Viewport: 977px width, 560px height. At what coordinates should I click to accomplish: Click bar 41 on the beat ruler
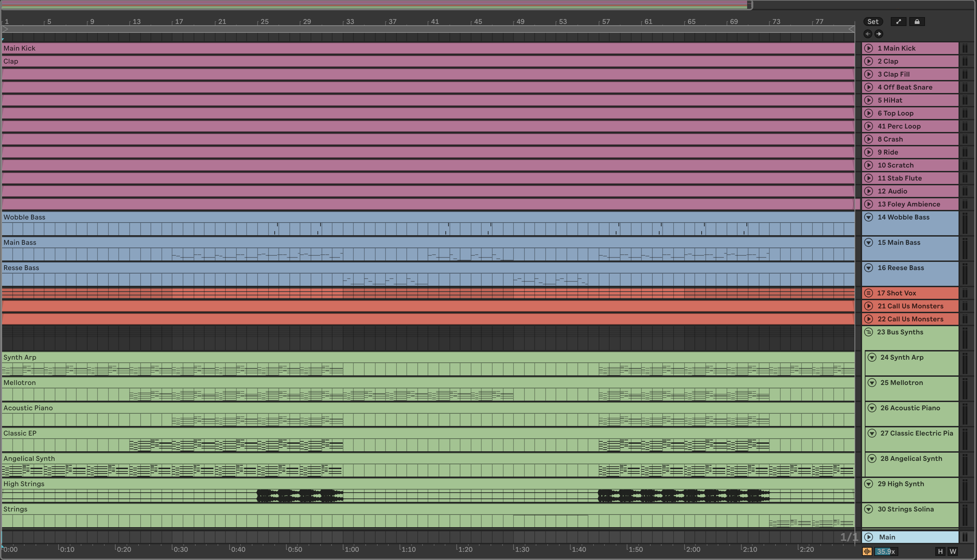tap(434, 22)
